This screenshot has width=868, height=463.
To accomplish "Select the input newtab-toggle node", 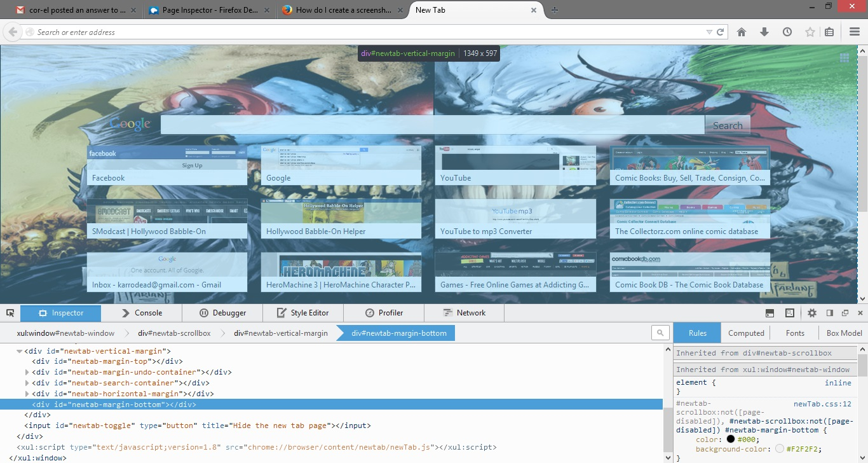I will (x=198, y=425).
